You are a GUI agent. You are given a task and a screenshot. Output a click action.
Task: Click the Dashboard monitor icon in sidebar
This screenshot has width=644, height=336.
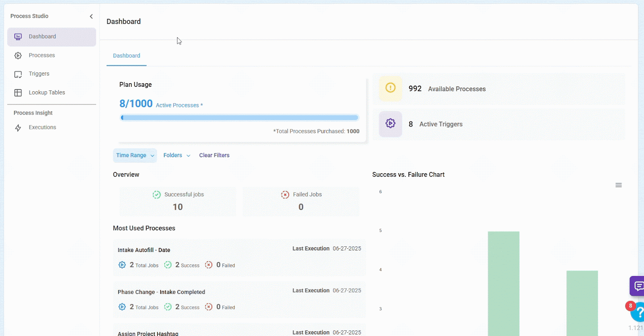18,37
